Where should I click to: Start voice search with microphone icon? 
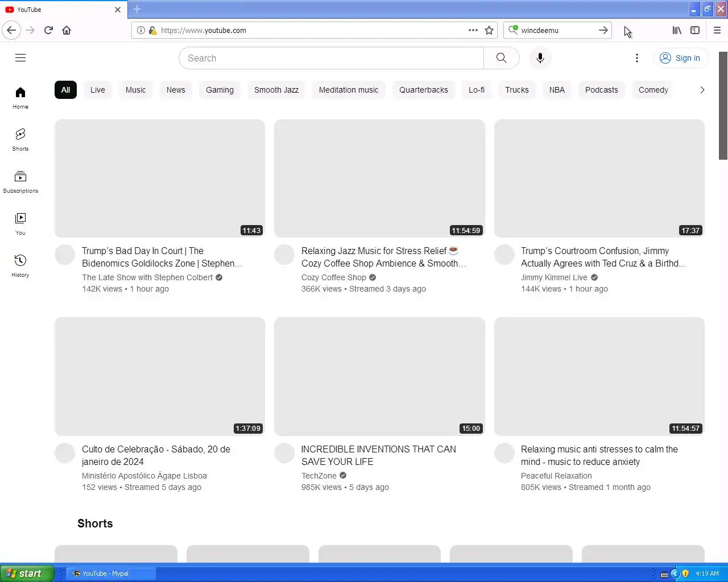click(540, 58)
